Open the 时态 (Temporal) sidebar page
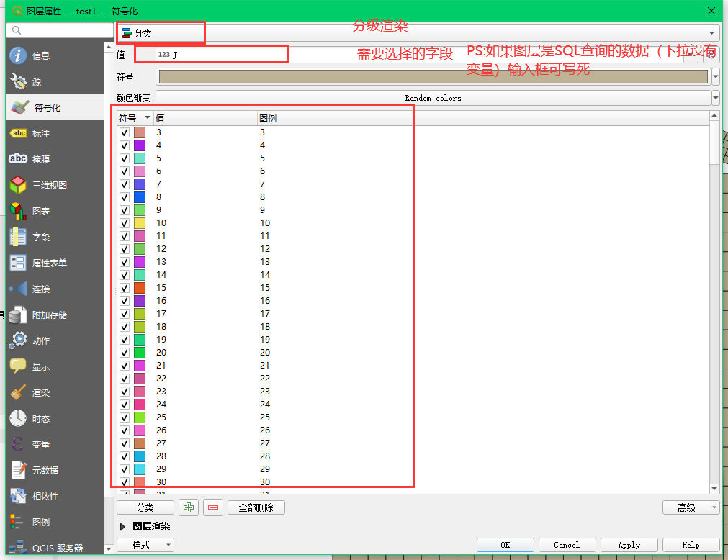 tap(40, 419)
